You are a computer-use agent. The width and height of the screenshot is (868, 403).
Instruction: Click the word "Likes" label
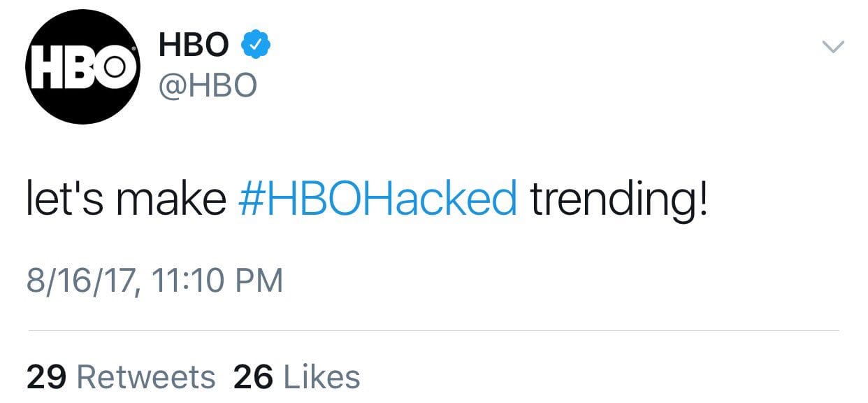pyautogui.click(x=321, y=377)
